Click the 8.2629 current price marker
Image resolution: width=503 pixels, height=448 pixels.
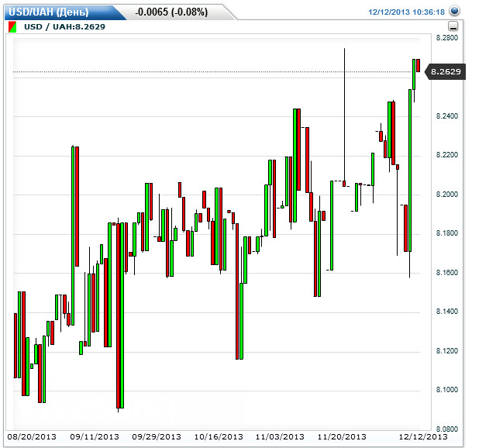point(445,71)
